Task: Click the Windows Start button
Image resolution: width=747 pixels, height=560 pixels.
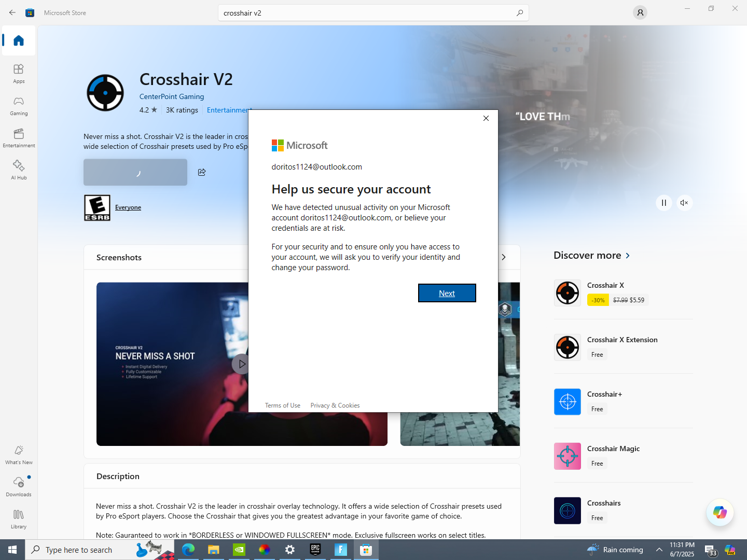Action: [12, 550]
